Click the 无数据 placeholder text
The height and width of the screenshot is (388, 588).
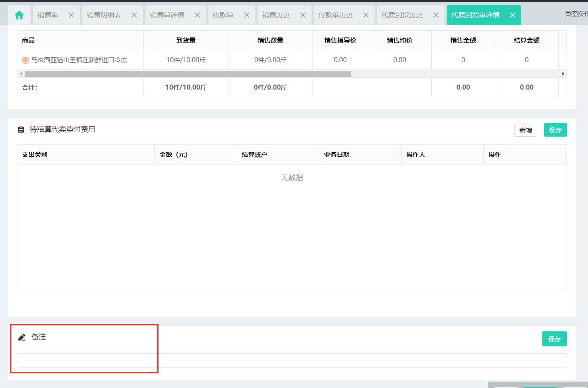(292, 178)
